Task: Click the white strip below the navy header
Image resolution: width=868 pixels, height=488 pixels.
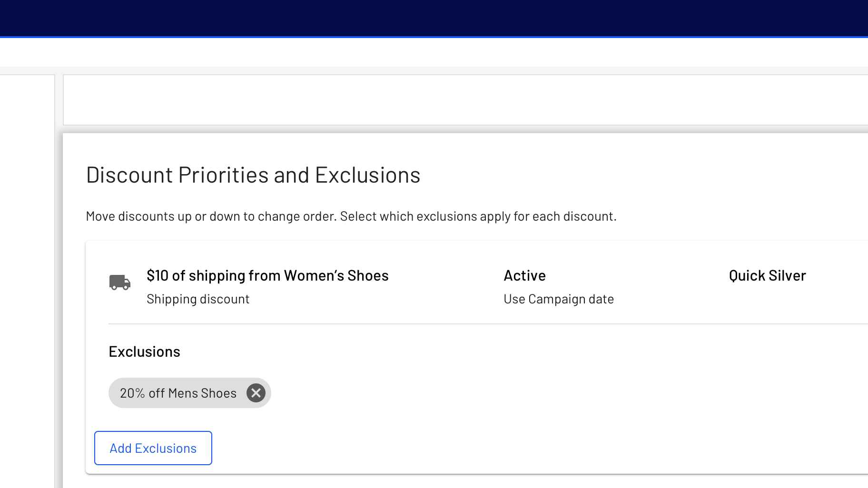Action: (434, 52)
